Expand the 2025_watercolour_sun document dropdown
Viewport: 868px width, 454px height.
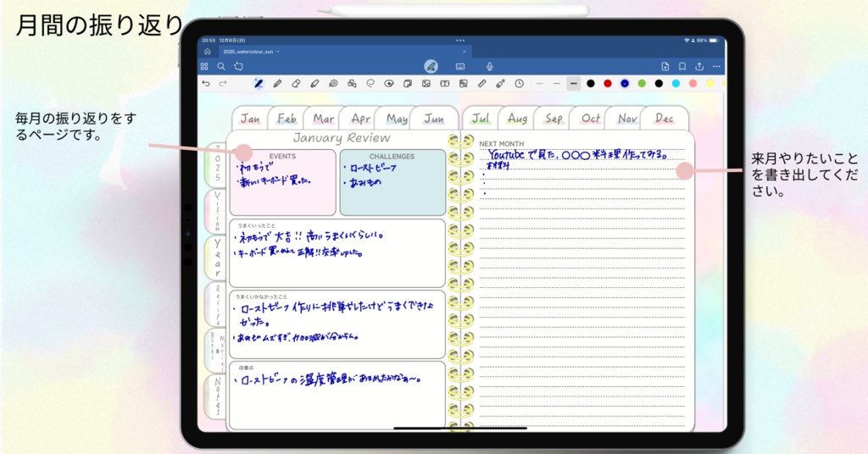tap(278, 52)
